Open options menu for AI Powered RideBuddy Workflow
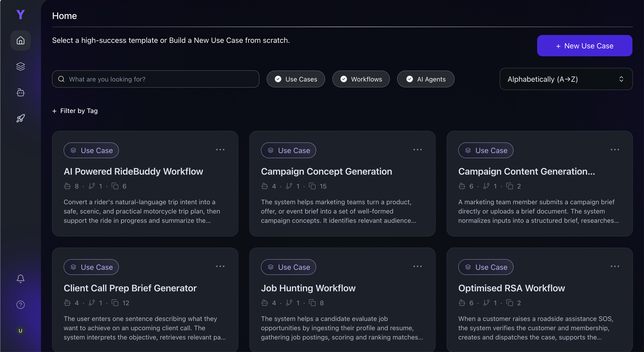 pyautogui.click(x=220, y=149)
